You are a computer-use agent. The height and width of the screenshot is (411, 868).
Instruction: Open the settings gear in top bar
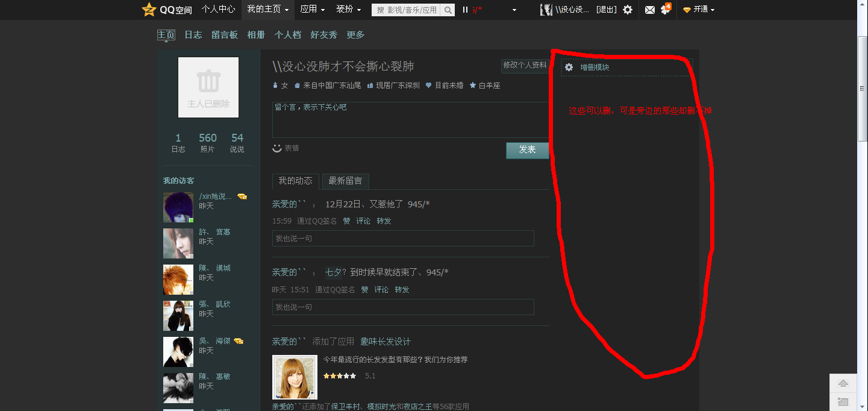[x=627, y=10]
